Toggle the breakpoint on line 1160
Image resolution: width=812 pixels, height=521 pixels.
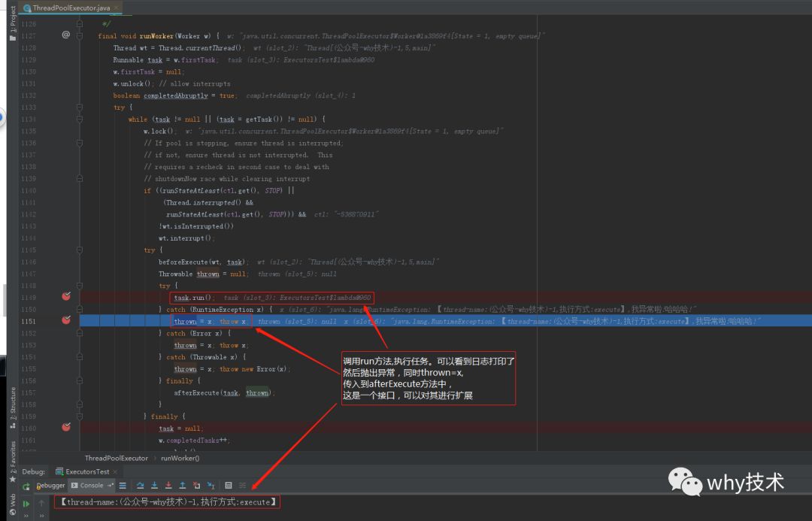66,427
